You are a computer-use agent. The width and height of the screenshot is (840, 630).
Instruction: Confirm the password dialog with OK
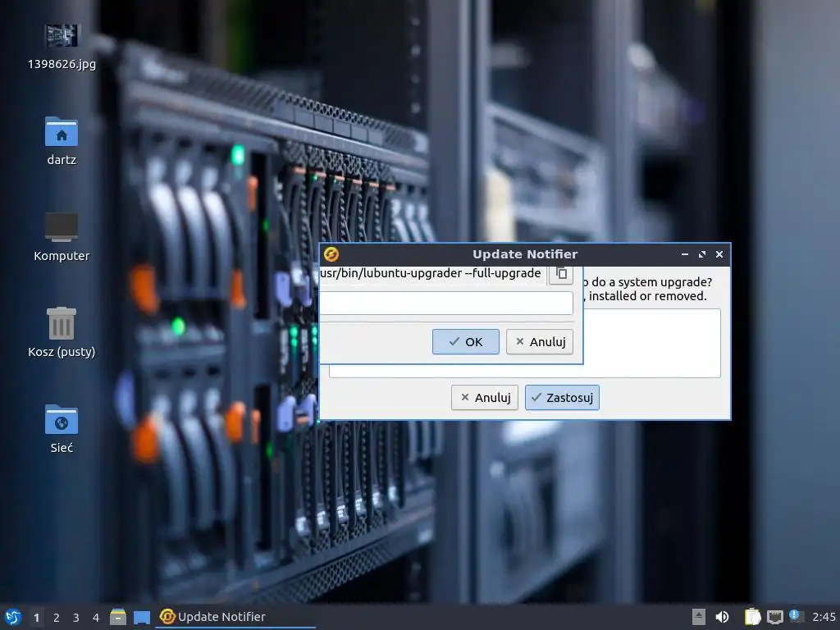466,342
